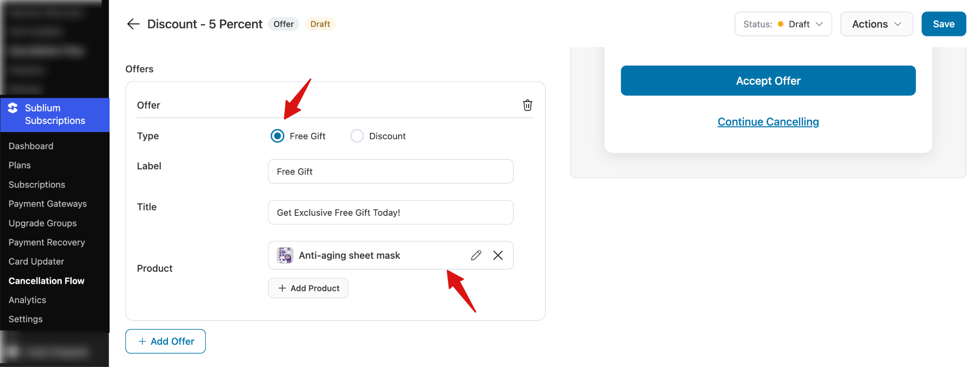Select the Discount type radio button
980x367 pixels.
tap(357, 136)
